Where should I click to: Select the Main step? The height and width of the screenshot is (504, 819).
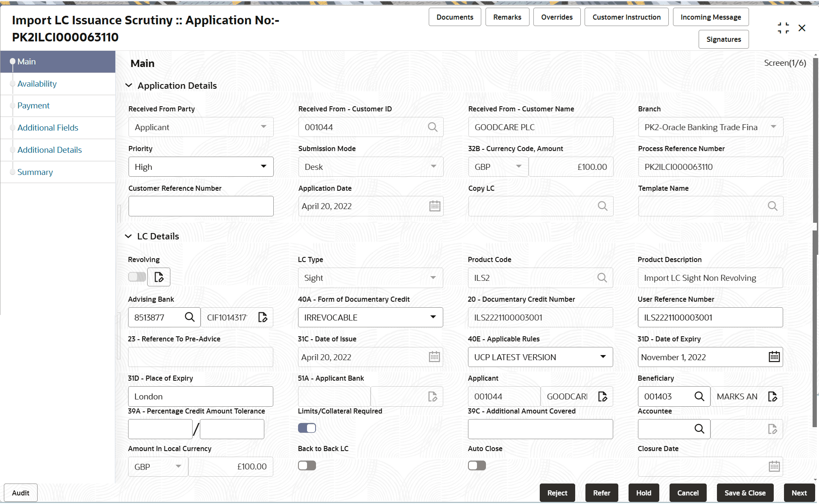pos(58,61)
